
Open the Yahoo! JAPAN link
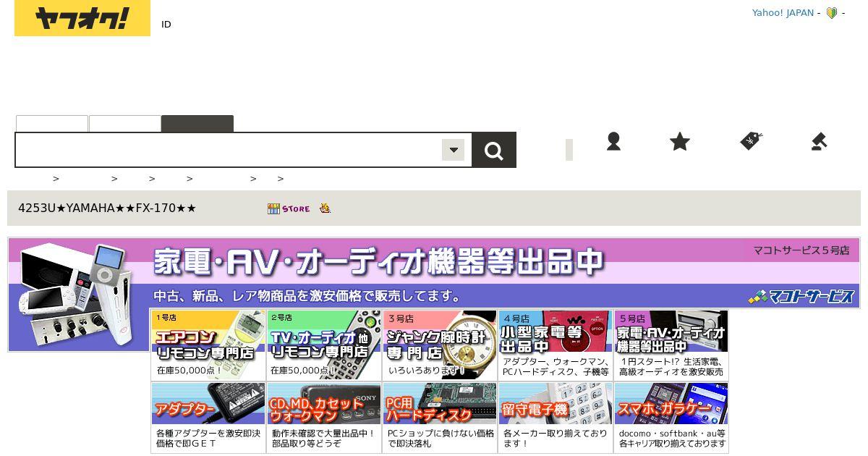pyautogui.click(x=783, y=13)
